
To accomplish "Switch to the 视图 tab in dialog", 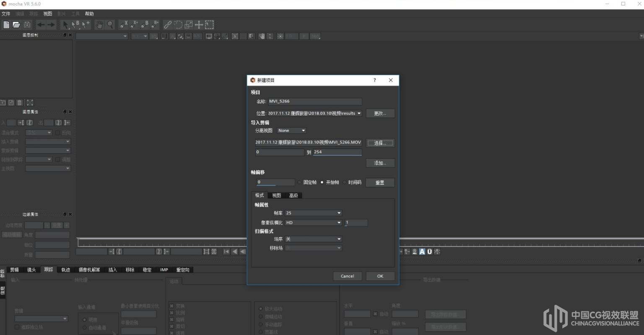I will [276, 195].
